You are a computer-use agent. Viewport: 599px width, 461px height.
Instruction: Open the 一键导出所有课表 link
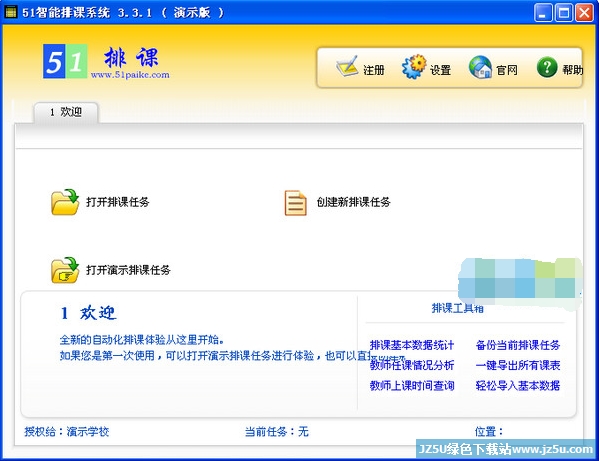[x=518, y=365]
